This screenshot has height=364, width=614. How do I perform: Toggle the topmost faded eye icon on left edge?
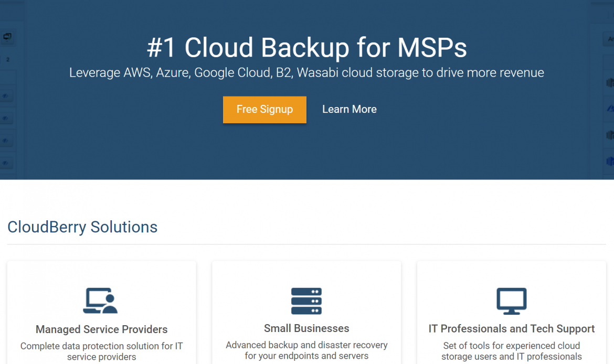(x=5, y=97)
